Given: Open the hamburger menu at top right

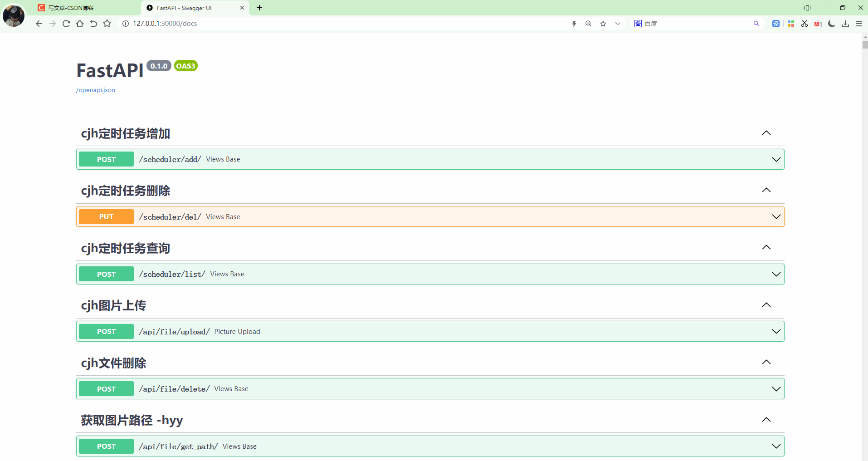Looking at the screenshot, I should [859, 24].
